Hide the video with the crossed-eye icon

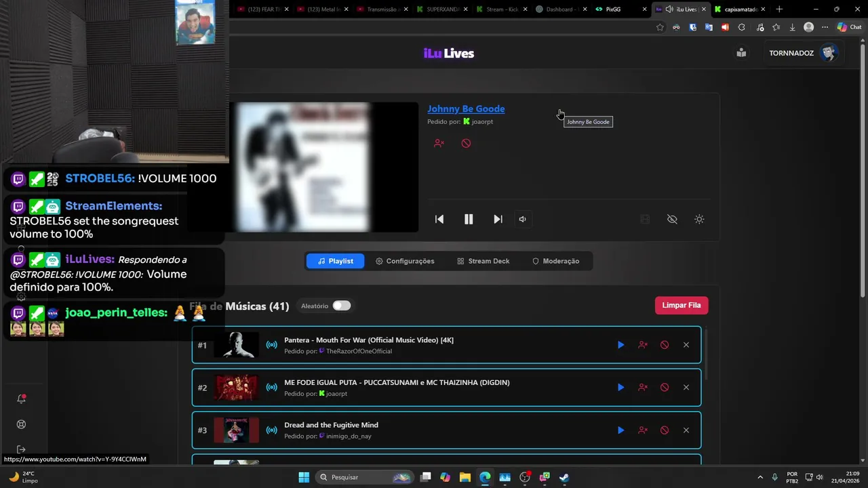pyautogui.click(x=672, y=219)
